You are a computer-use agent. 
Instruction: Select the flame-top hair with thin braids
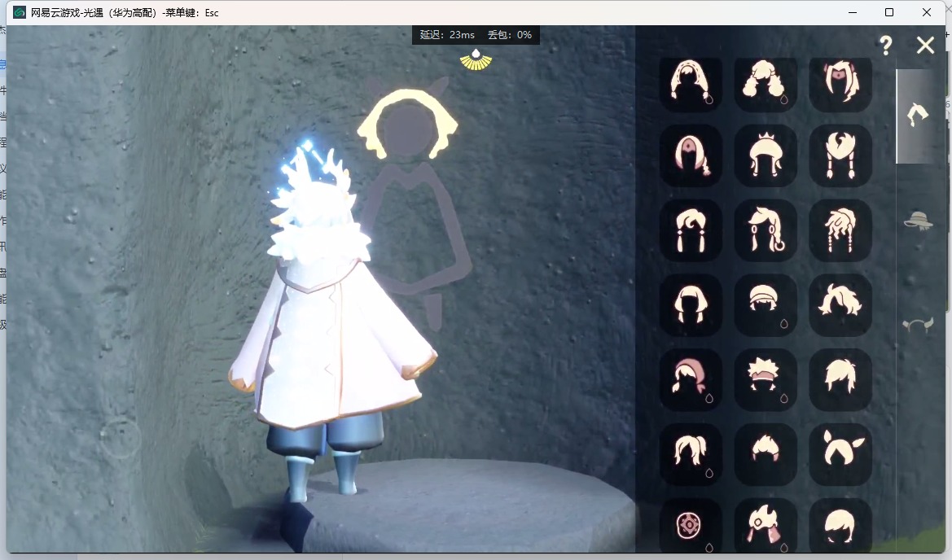840,156
